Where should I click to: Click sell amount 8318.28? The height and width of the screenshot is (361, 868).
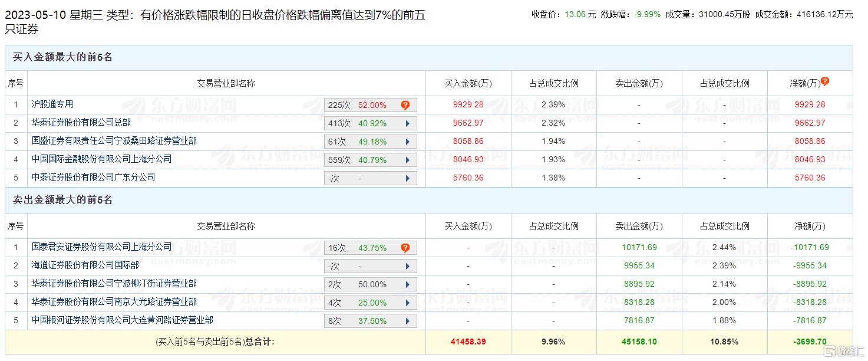click(639, 303)
